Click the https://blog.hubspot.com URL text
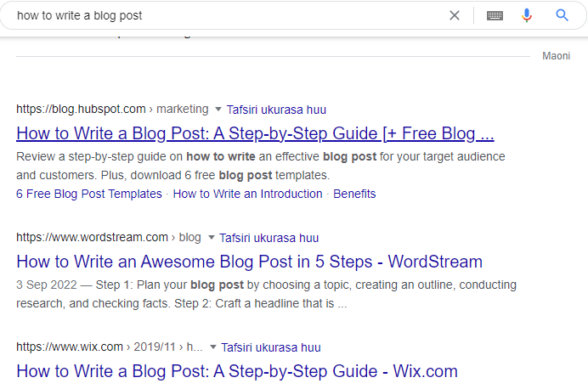588x389 pixels. (x=81, y=109)
